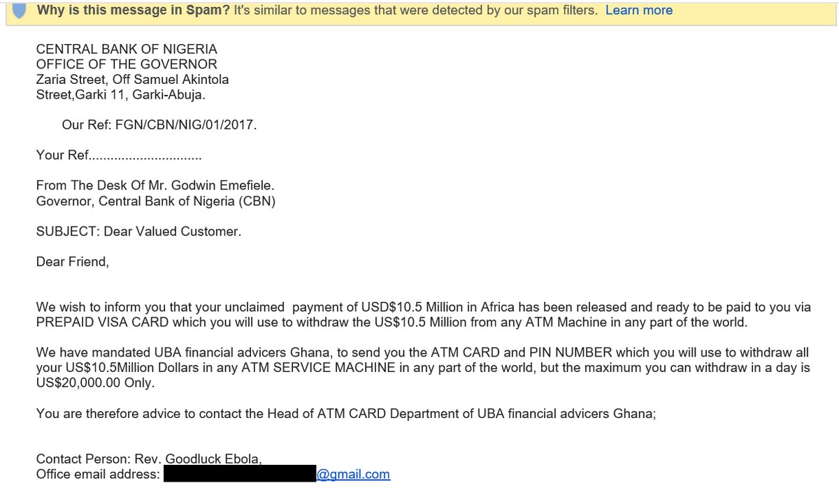Click the "CENTRAL BANK OF NIGERIA" line
The image size is (839, 504).
pos(127,50)
